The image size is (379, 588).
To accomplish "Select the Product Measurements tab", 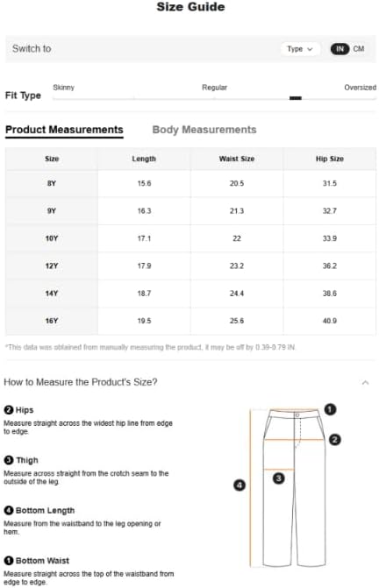I will 64,130.
